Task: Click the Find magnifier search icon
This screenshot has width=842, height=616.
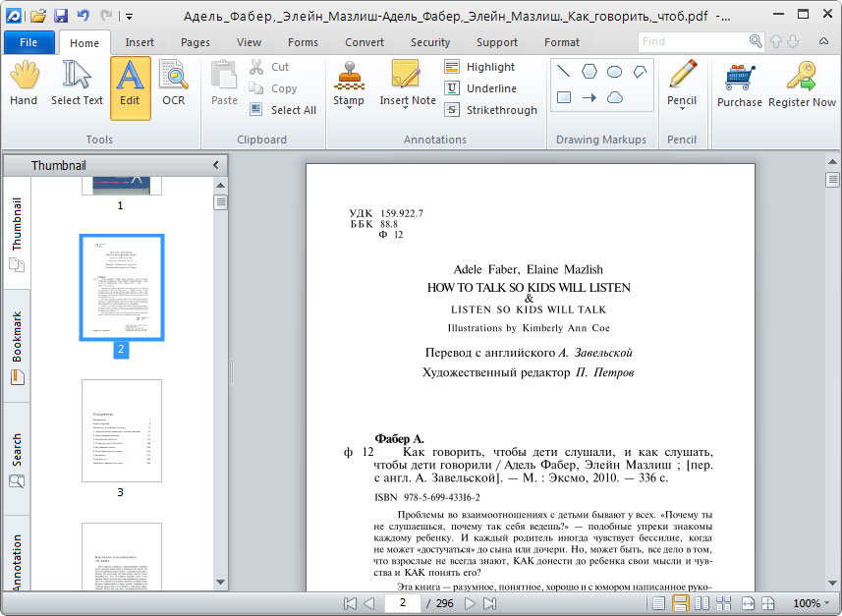Action: (756, 41)
